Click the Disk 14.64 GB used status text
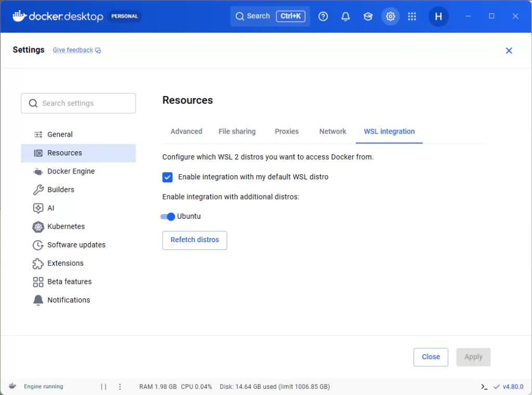 [275, 387]
